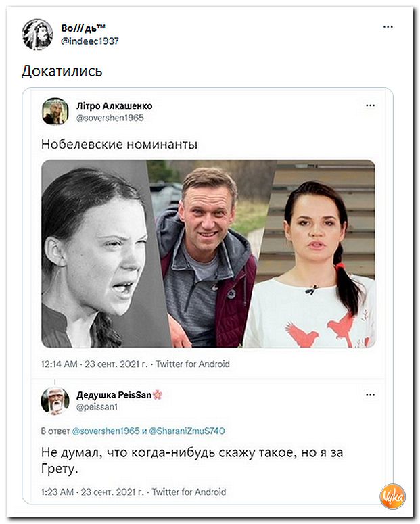Screen dimensions: 420x524
Task: Open the Літро Алкашенко profile avatar
Action: click(55, 112)
